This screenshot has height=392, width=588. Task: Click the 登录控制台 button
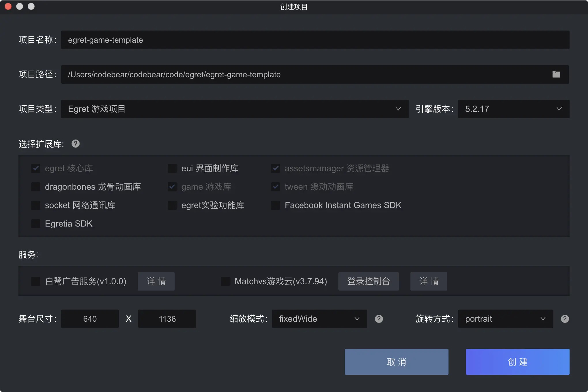click(368, 281)
